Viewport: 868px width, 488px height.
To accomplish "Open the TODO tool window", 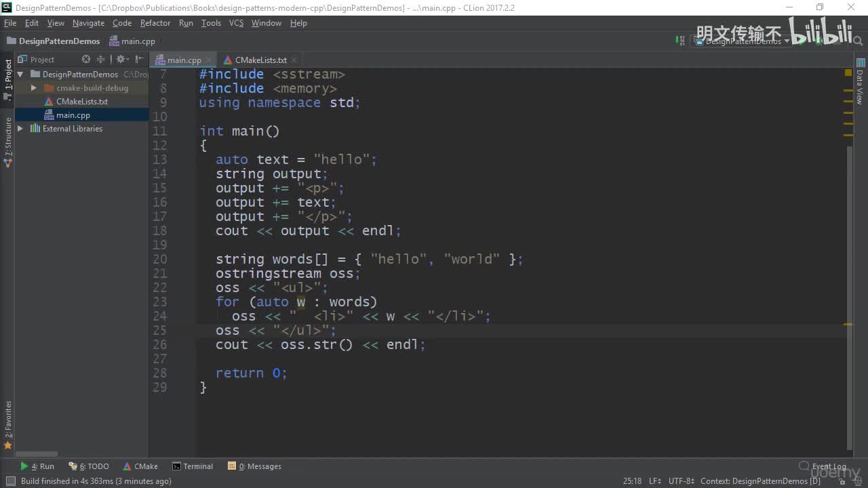I will coord(89,466).
